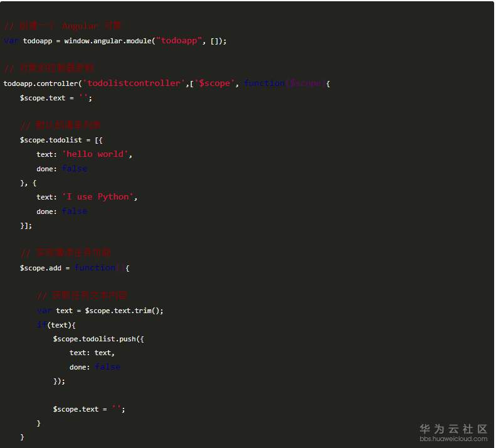496x448 pixels.
Task: Select the string 'todolistcontroller'
Action: pyautogui.click(x=134, y=83)
